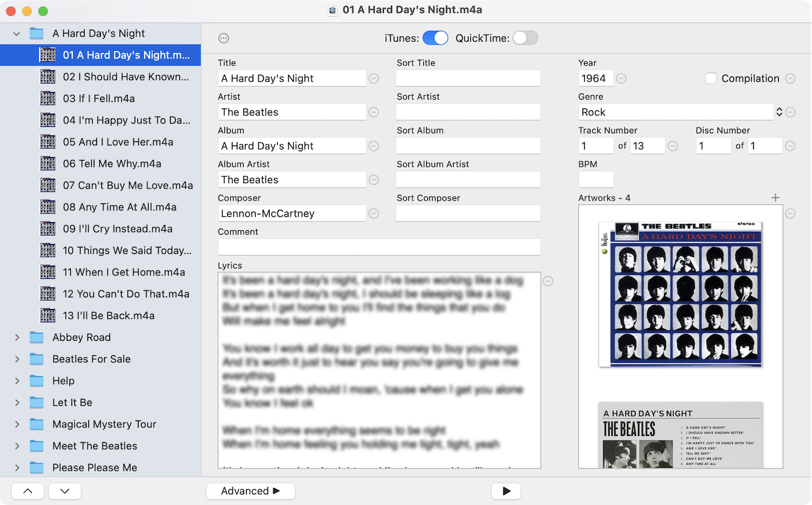Image resolution: width=812 pixels, height=505 pixels.
Task: Click the minus icon beside Year field
Action: [621, 78]
